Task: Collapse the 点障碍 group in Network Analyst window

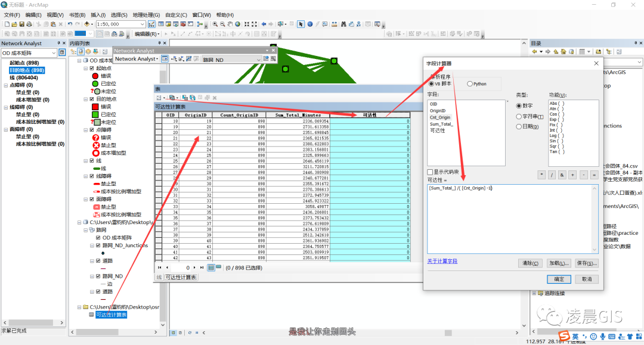Action: click(6, 85)
